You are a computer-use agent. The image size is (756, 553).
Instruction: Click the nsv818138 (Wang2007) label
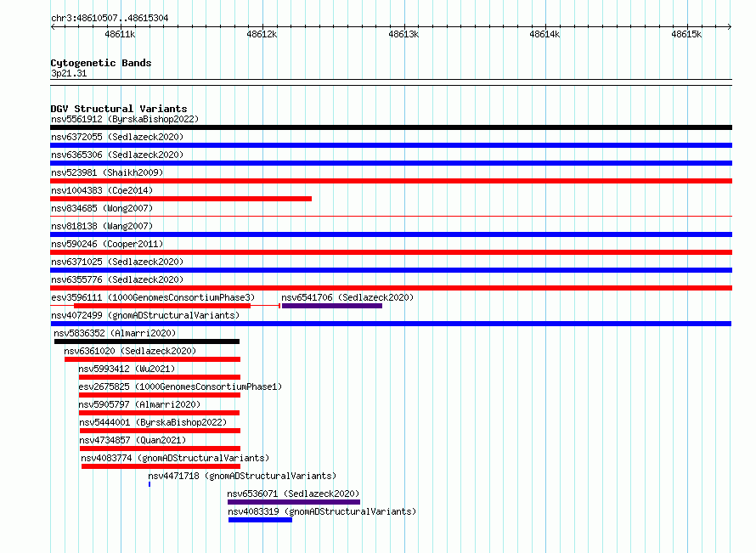[102, 226]
